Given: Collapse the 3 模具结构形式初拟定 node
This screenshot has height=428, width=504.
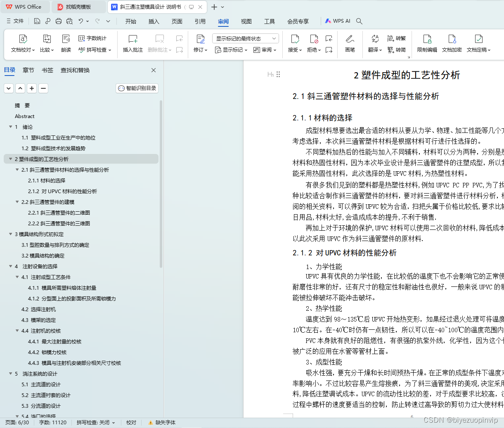Looking at the screenshot, I should pyautogui.click(x=11, y=234).
